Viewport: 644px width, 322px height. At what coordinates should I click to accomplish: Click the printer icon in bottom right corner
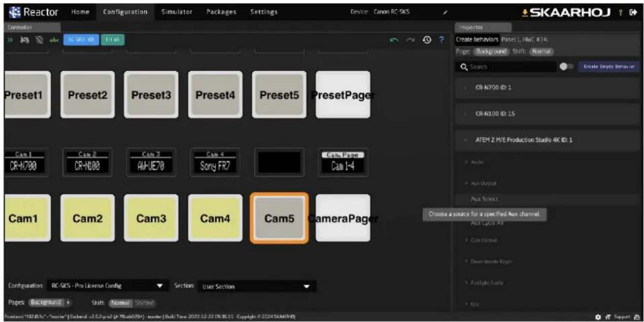tap(638, 317)
